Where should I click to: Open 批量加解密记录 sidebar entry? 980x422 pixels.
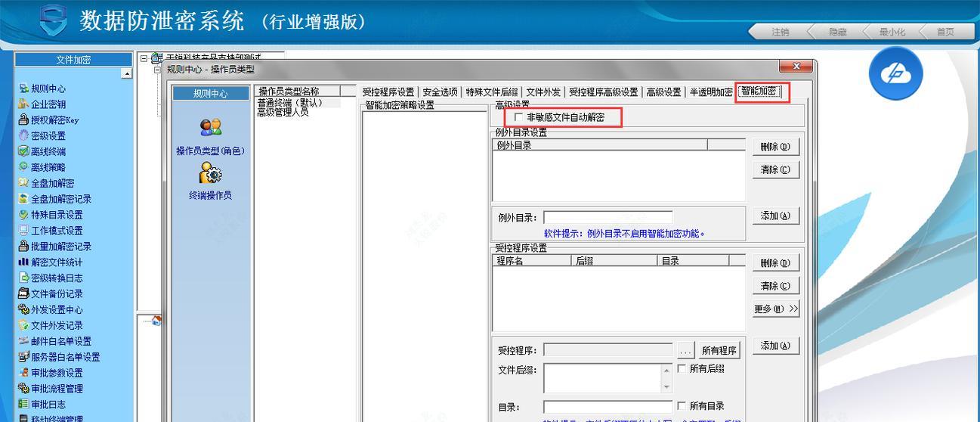tap(55, 247)
